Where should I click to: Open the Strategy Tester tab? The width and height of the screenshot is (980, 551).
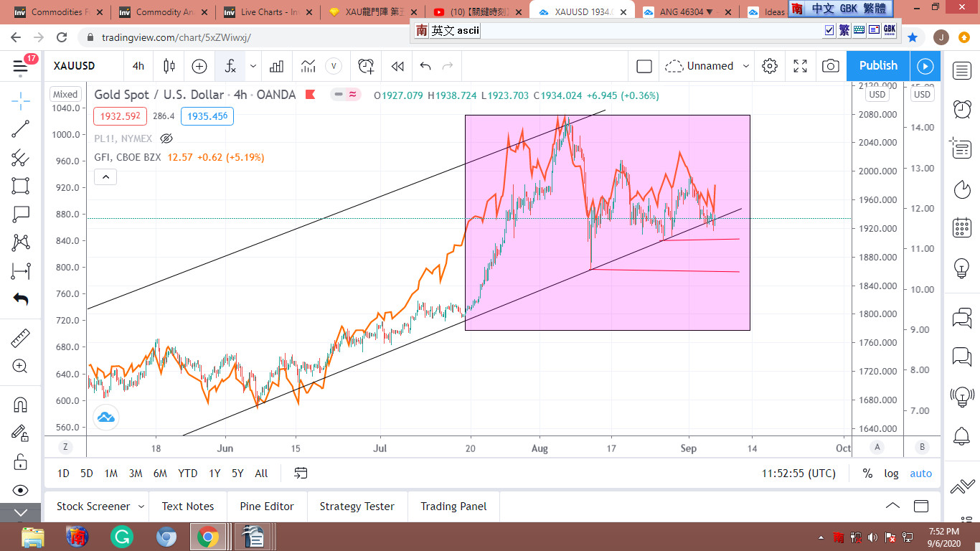tap(357, 507)
